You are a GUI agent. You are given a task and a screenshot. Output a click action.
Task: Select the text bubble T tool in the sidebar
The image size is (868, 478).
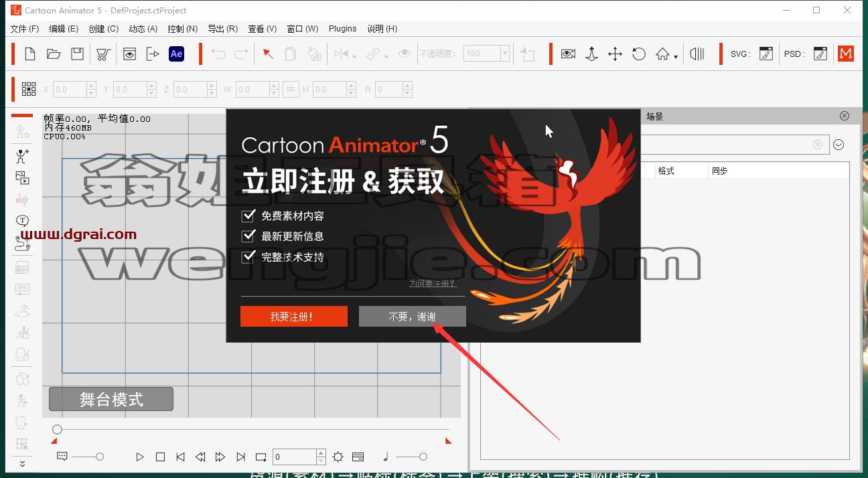(x=22, y=221)
